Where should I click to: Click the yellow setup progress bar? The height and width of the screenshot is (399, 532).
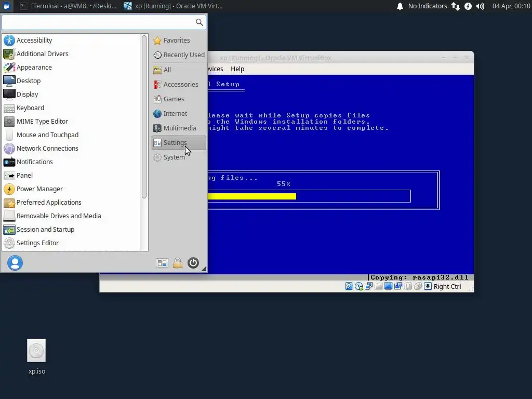(x=252, y=196)
